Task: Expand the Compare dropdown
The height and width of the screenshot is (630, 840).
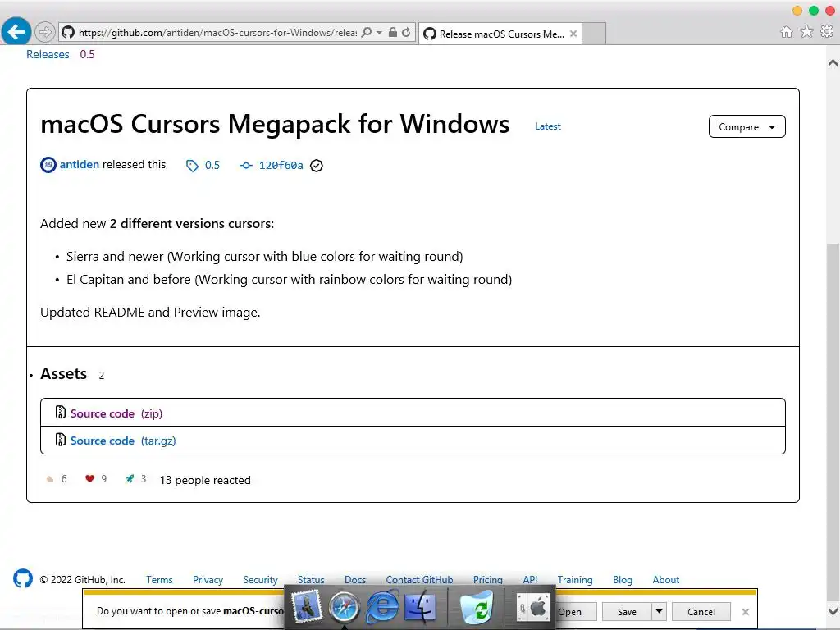Action: (746, 127)
